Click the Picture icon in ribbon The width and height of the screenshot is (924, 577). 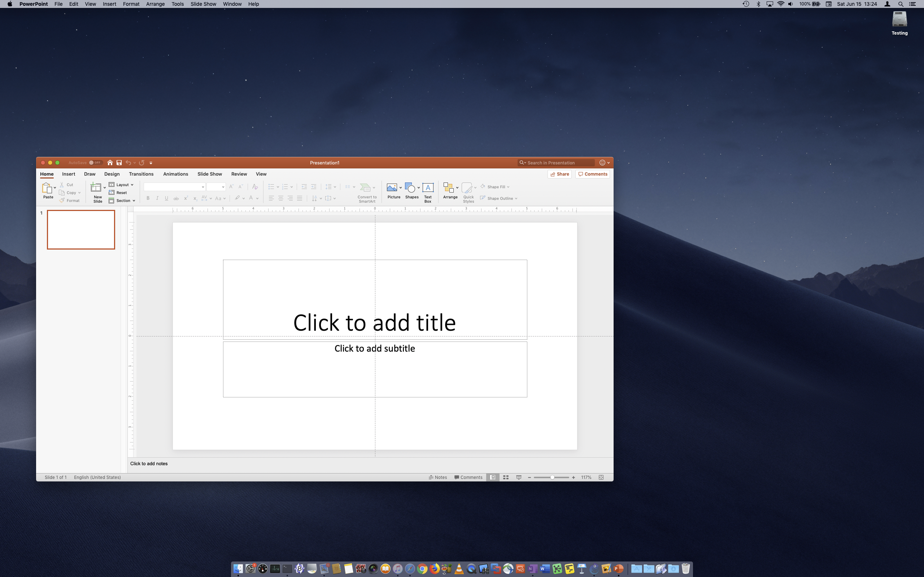pyautogui.click(x=391, y=188)
